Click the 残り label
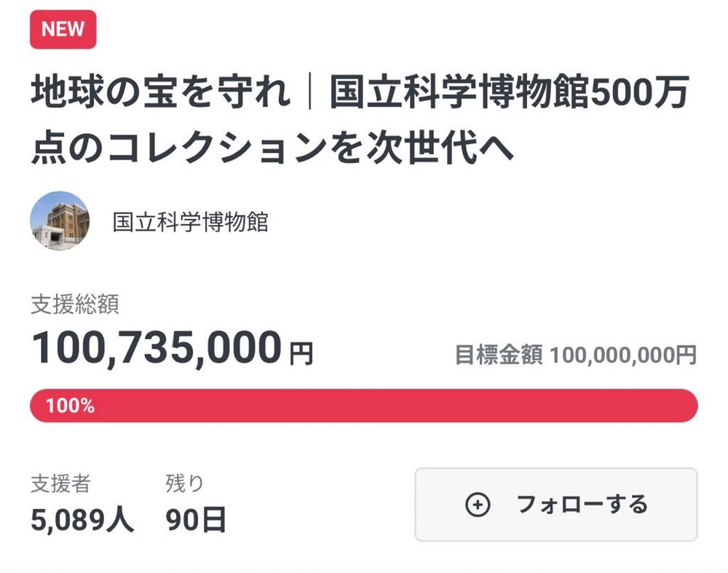The image size is (728, 573). tap(184, 483)
